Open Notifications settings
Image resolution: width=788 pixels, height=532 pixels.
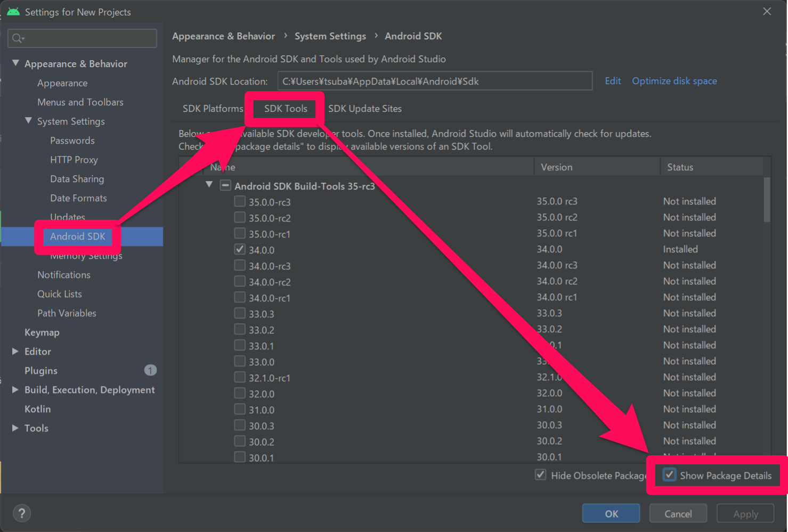[x=64, y=275]
